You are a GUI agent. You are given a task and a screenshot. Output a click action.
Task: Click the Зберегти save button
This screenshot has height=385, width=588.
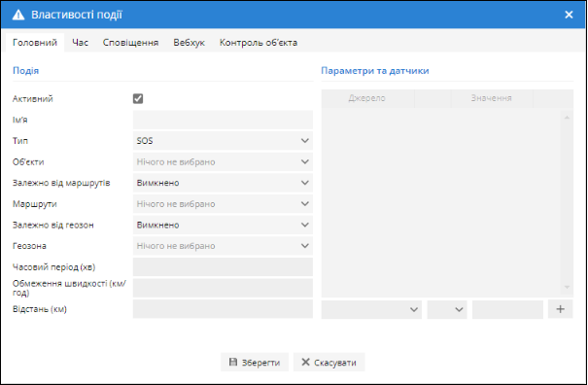pyautogui.click(x=255, y=362)
